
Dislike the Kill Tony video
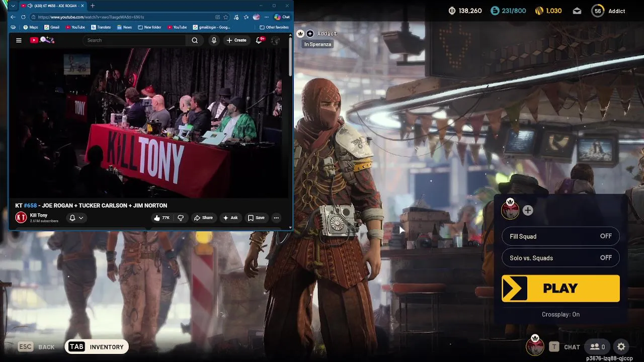tap(181, 218)
